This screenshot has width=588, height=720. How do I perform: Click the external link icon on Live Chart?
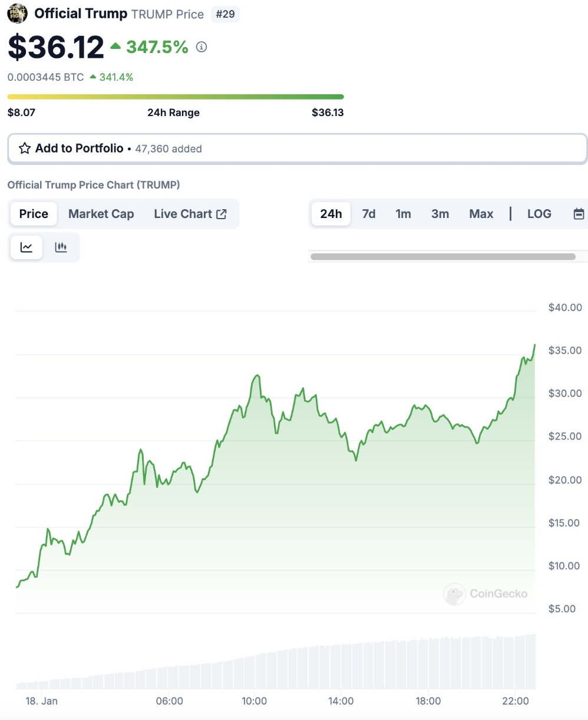222,214
